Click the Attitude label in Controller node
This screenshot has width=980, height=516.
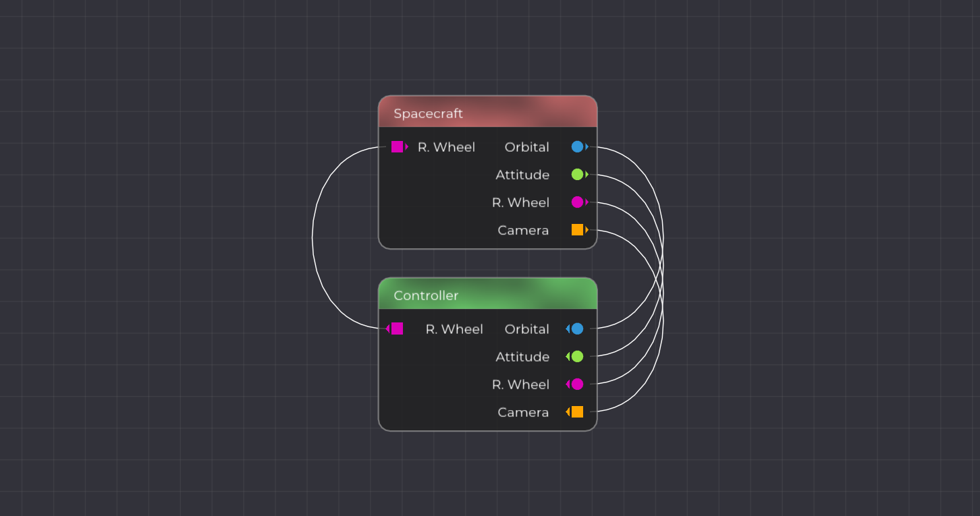(x=522, y=357)
